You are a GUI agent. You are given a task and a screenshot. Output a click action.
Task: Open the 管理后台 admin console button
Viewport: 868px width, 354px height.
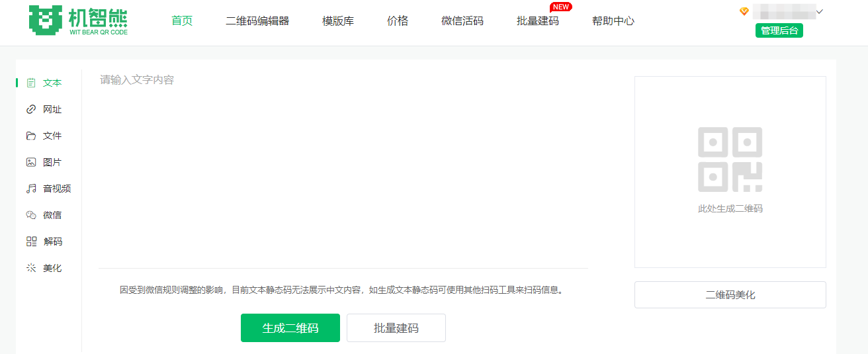point(779,30)
